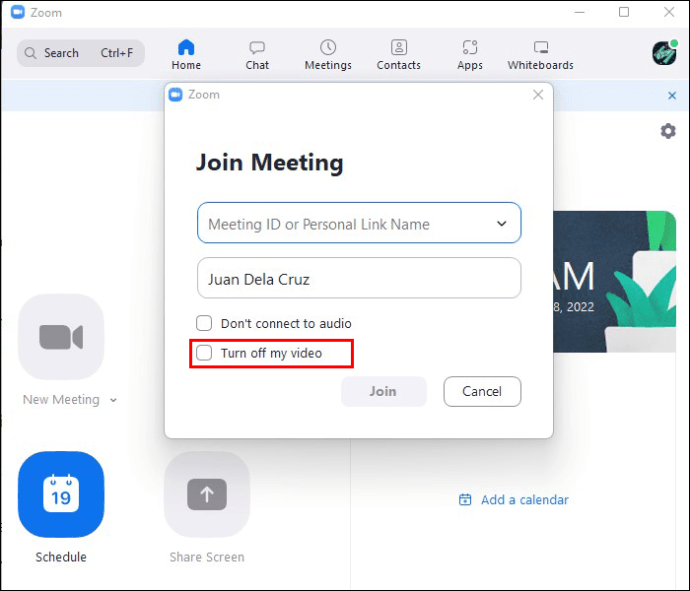Close the Join Meeting dialog
This screenshot has width=690, height=591.
click(x=538, y=95)
